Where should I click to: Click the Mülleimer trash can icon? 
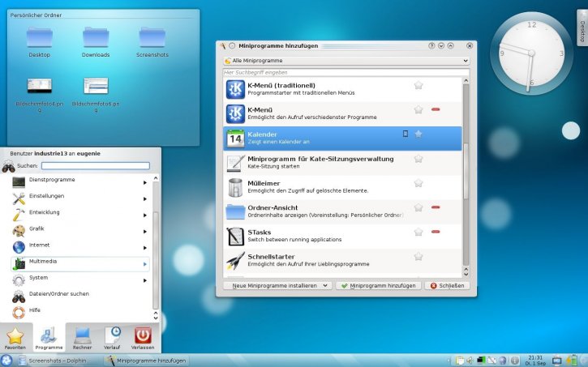[x=235, y=187]
